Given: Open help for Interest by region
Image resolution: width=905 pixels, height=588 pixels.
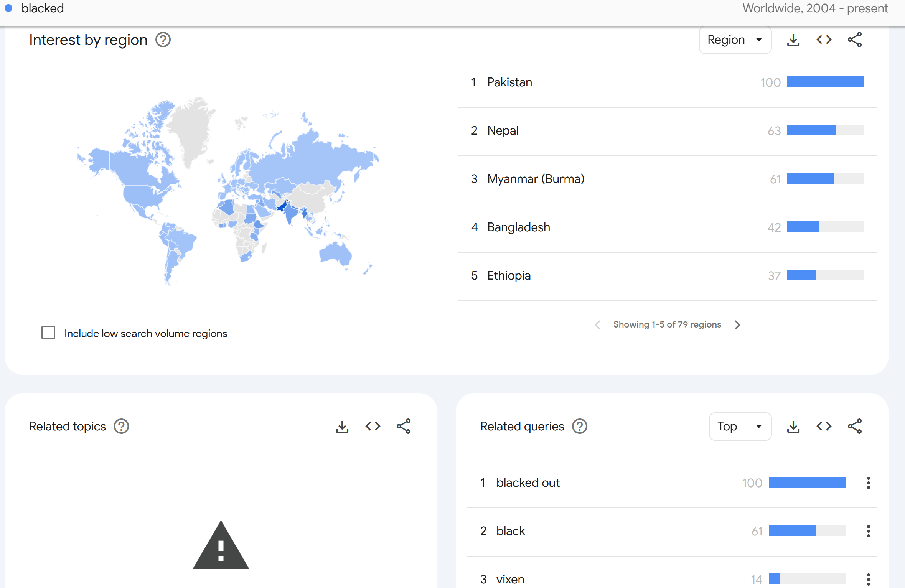Looking at the screenshot, I should pyautogui.click(x=163, y=40).
